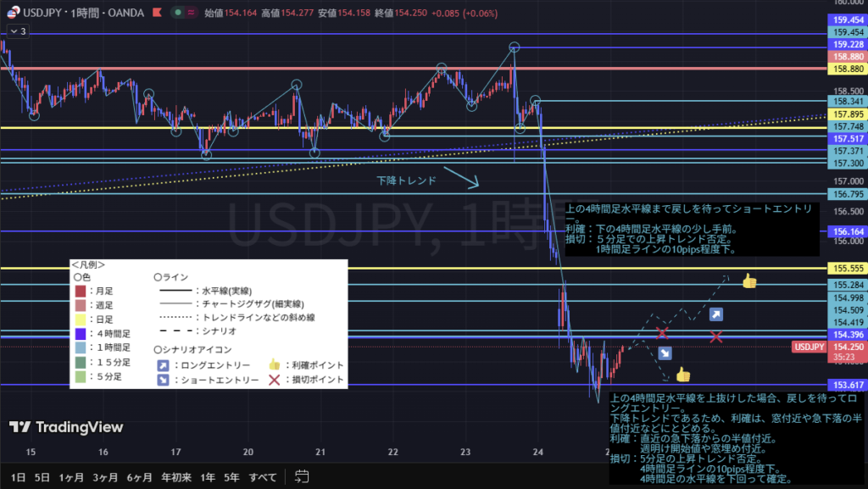This screenshot has width=868, height=489.
Task: Select the 3ヶ月 time range
Action: 104,477
